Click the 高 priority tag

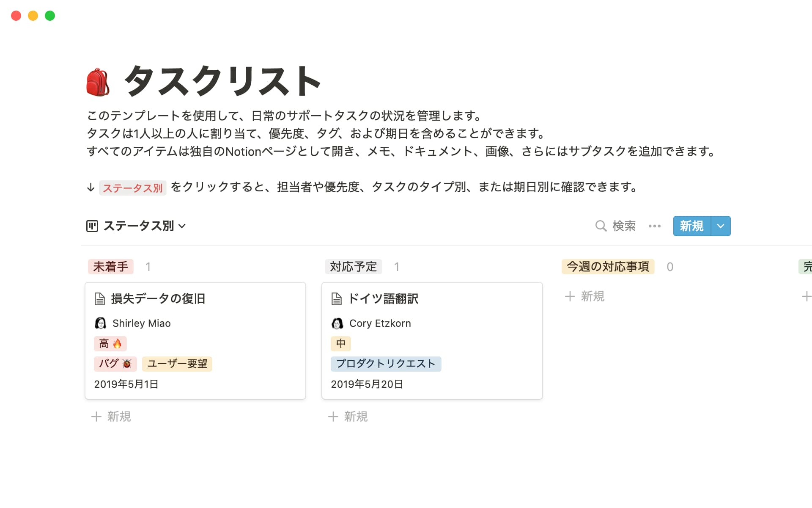pyautogui.click(x=110, y=344)
